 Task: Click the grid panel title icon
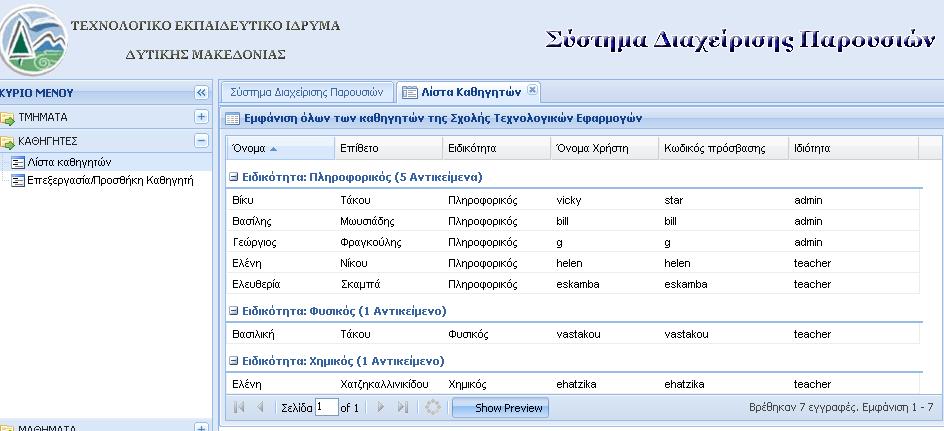(232, 119)
